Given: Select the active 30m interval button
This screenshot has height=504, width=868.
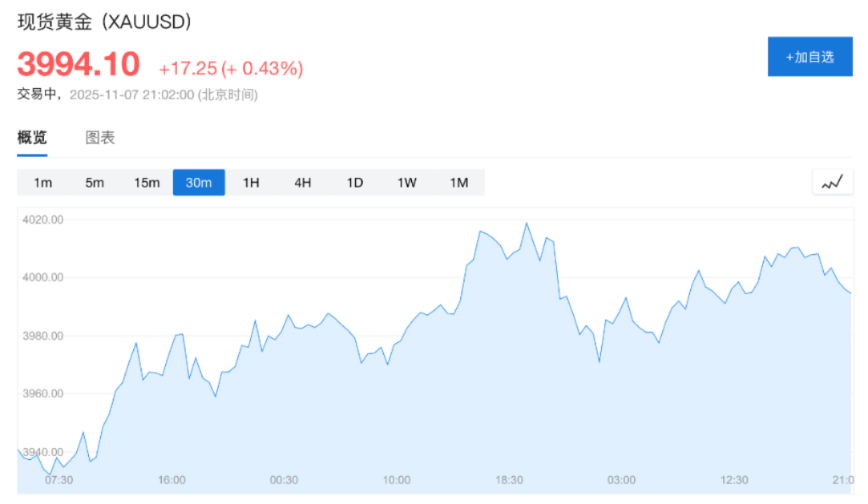Looking at the screenshot, I should click(x=198, y=183).
